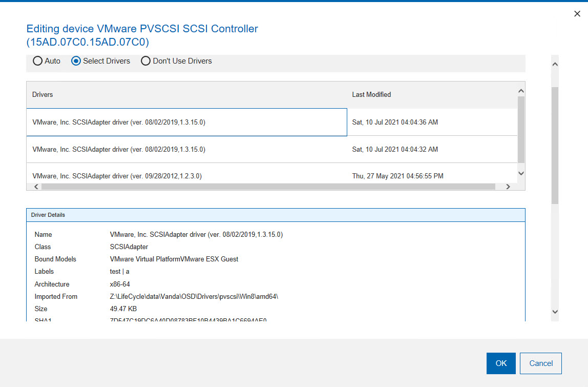Click the Last Modified column header

[432, 95]
